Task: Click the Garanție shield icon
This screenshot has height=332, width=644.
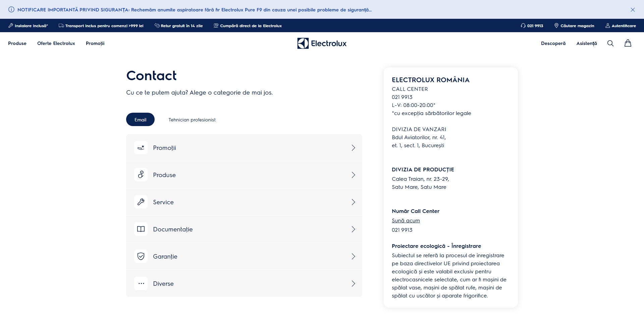Action: point(141,256)
